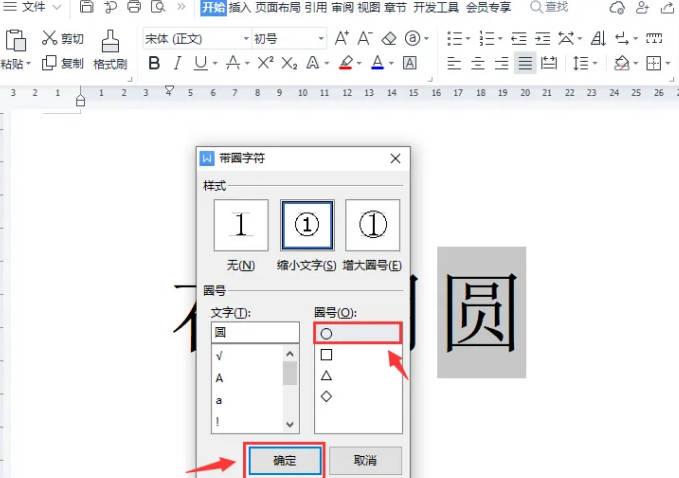The height and width of the screenshot is (478, 679).
Task: Choose the diamond enclosure shape
Action: [x=327, y=396]
